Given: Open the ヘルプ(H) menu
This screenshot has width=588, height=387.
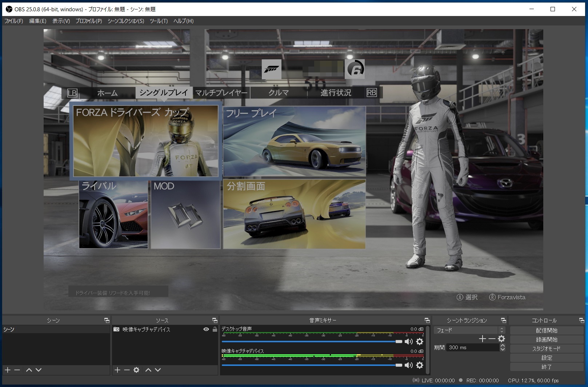Looking at the screenshot, I should [x=184, y=21].
